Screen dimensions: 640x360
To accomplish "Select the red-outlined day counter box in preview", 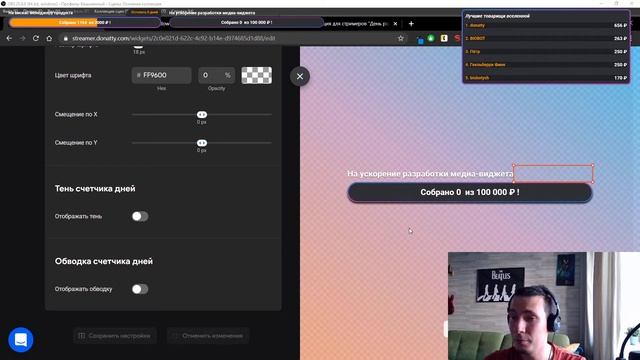I will (553, 173).
